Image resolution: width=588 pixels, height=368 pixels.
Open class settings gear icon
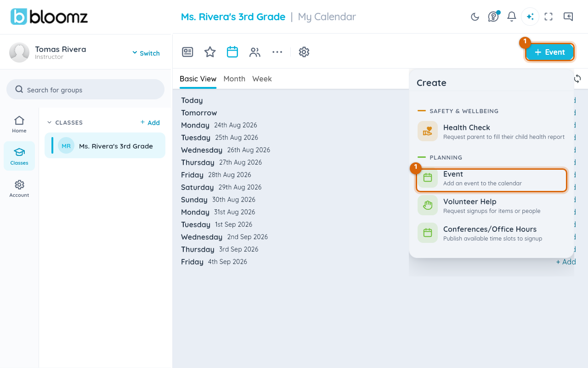click(304, 52)
